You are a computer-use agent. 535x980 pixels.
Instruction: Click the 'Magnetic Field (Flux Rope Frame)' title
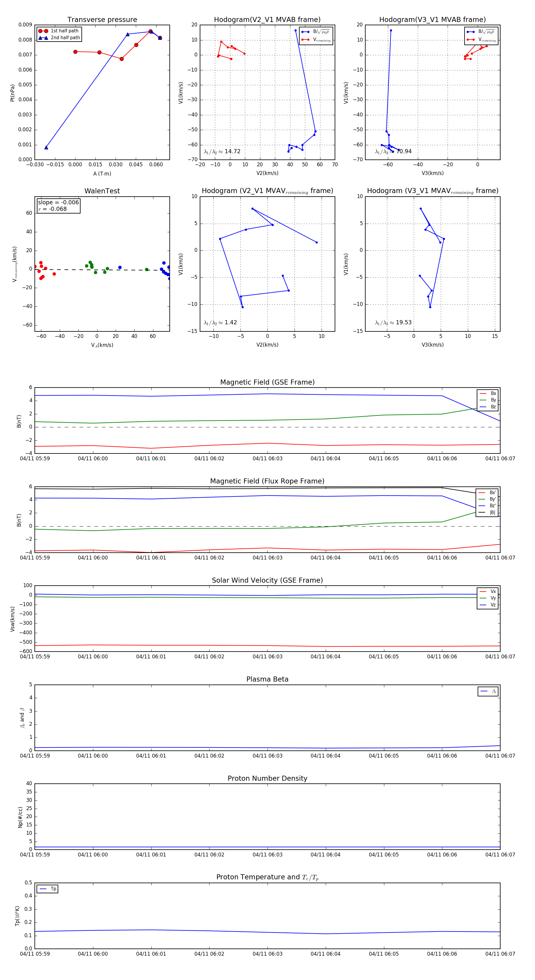pos(267,481)
